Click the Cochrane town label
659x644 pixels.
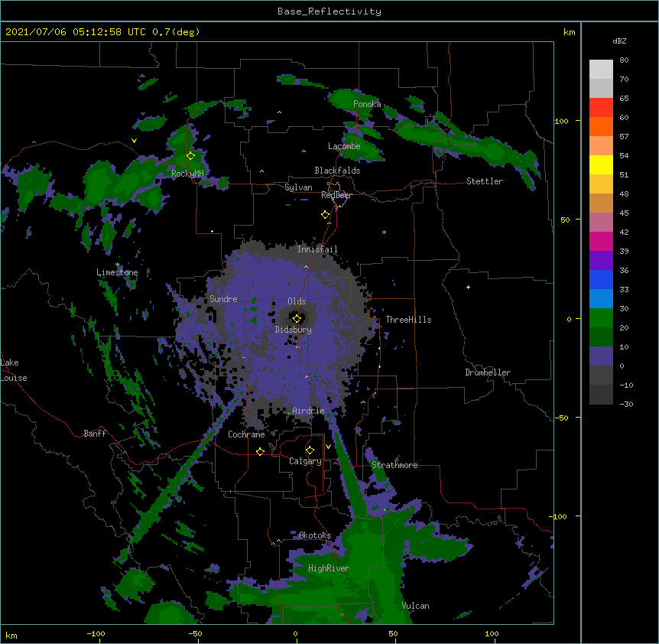pos(246,434)
